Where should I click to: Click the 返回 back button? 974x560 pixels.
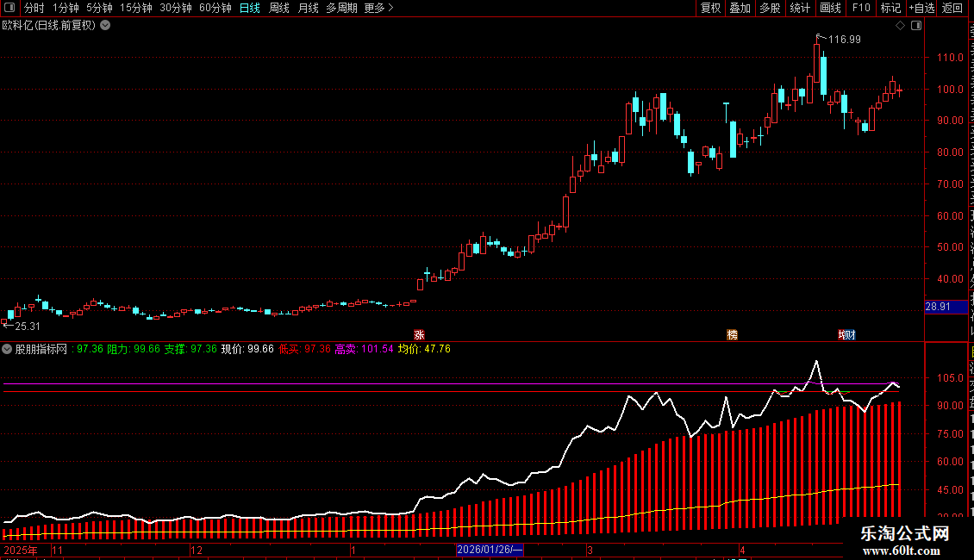pyautogui.click(x=952, y=8)
